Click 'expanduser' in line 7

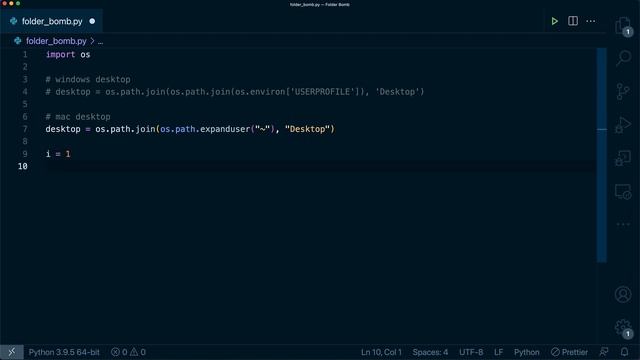[x=225, y=129]
